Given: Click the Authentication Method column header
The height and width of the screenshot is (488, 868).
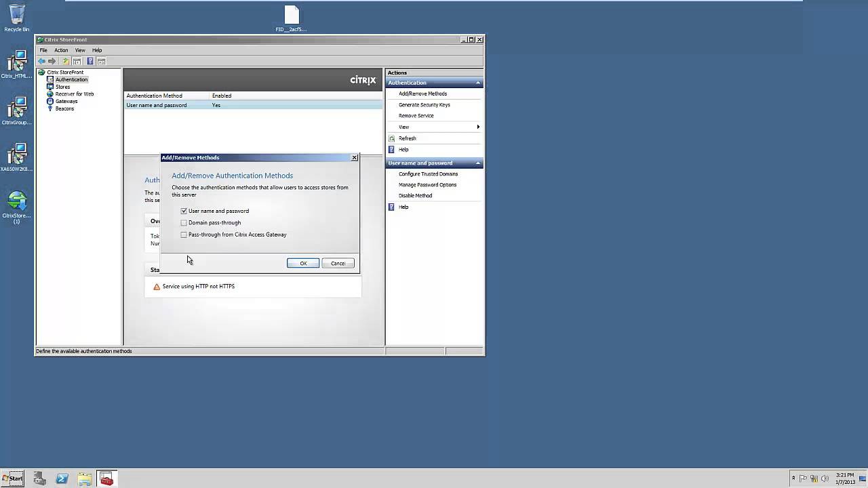Looking at the screenshot, I should 166,96.
